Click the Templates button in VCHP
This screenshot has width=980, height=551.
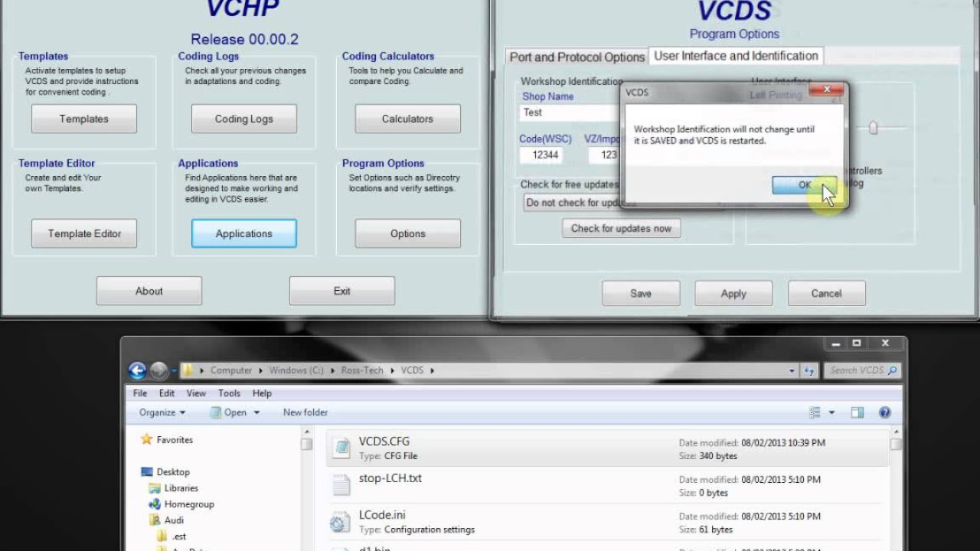pyautogui.click(x=84, y=119)
